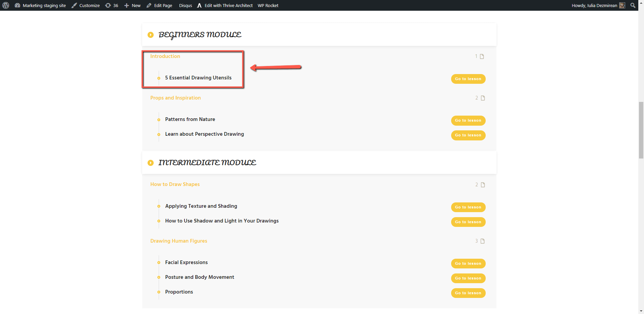Click the Drawing Human Figures page icon

pos(483,241)
